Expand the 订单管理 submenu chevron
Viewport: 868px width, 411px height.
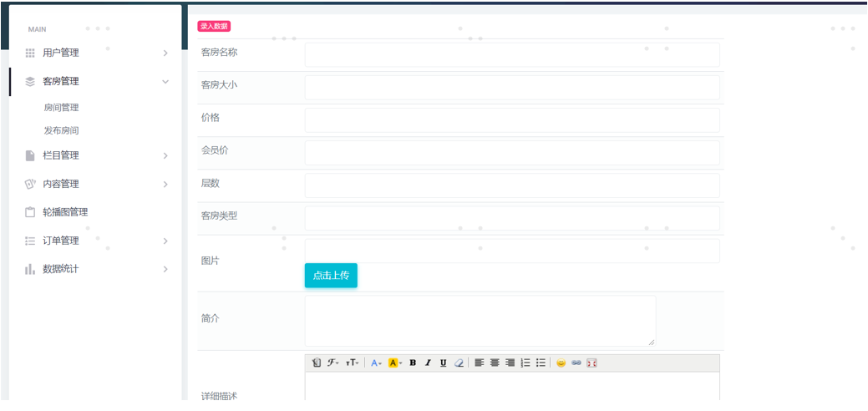165,241
